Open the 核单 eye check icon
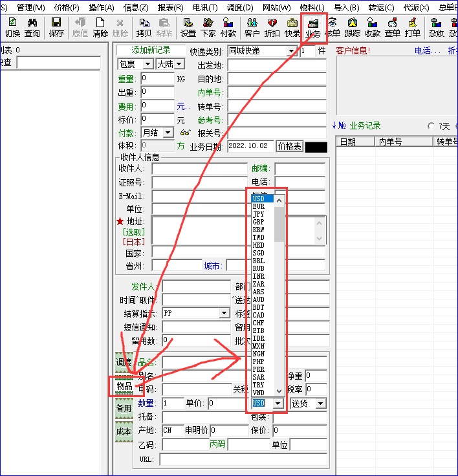Screen dimensions: 458x476 tap(333, 27)
